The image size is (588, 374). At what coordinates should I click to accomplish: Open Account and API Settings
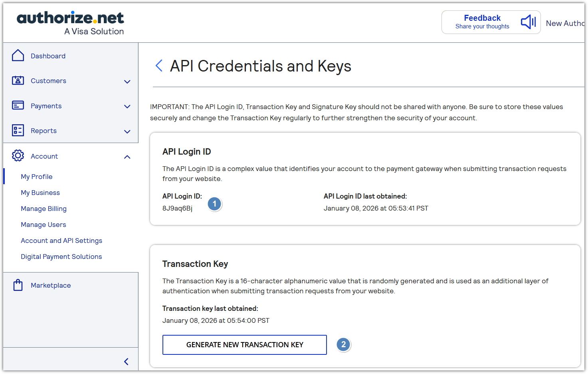click(61, 241)
